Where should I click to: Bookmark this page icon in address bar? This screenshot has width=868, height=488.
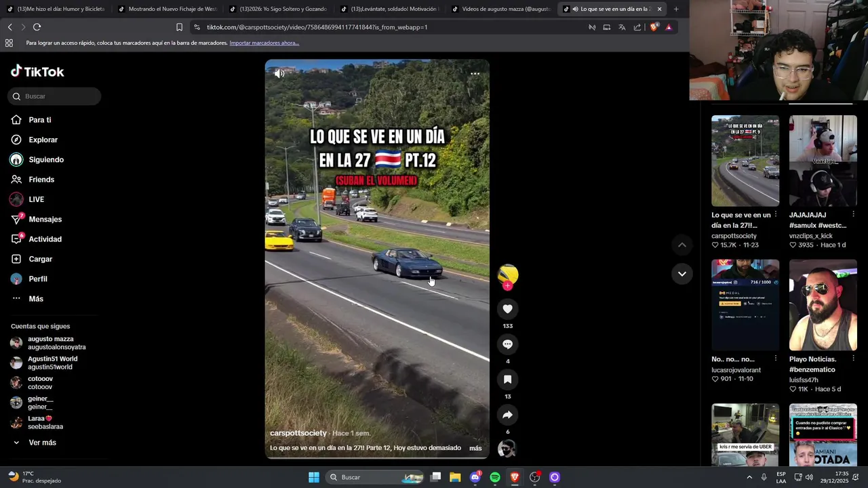pos(179,27)
